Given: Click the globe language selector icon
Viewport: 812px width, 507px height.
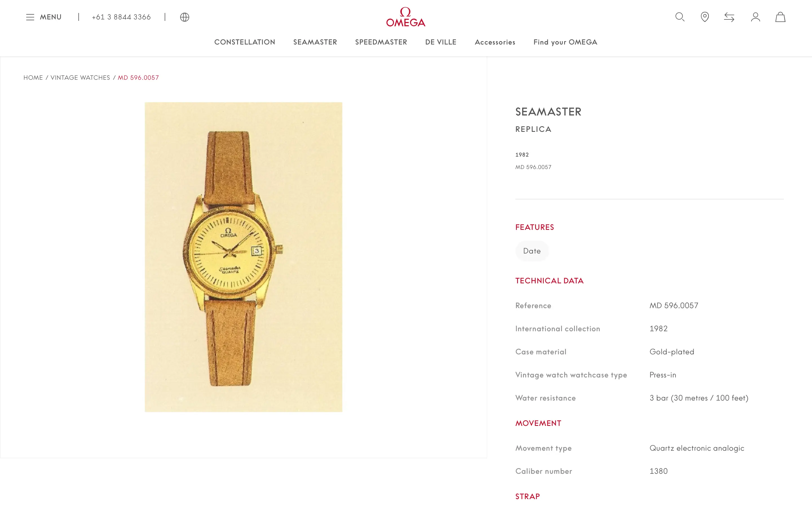Looking at the screenshot, I should 185,17.
